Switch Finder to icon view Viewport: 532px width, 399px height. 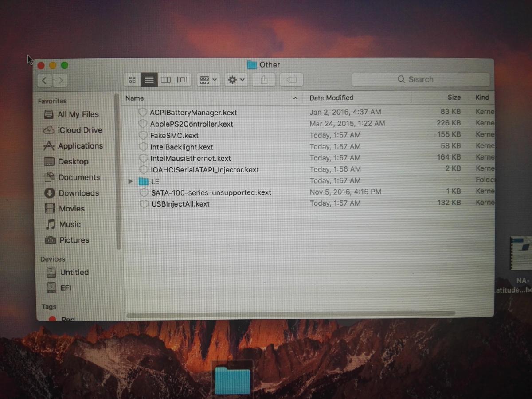point(132,80)
